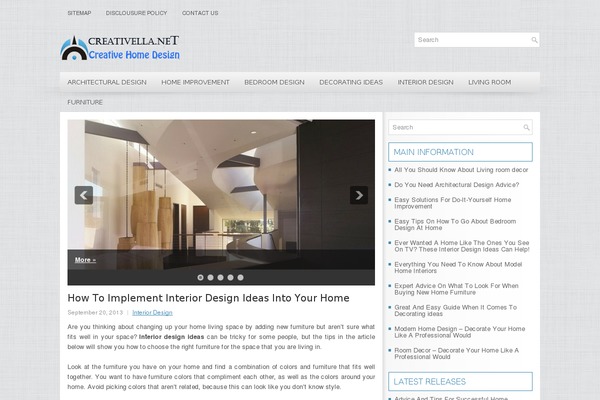This screenshot has height=400, width=600.
Task: Open Furniture category
Action: click(x=85, y=102)
